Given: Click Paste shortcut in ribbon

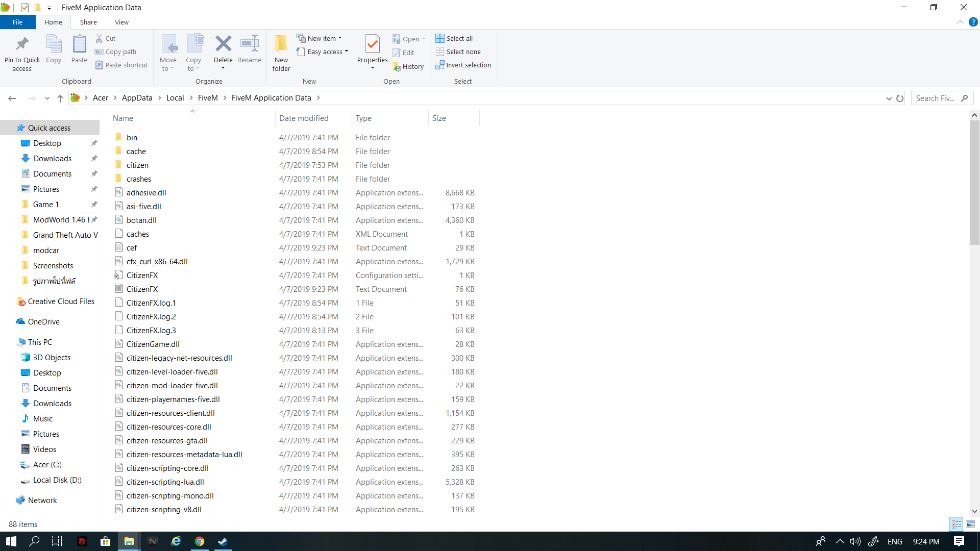Looking at the screenshot, I should (121, 65).
